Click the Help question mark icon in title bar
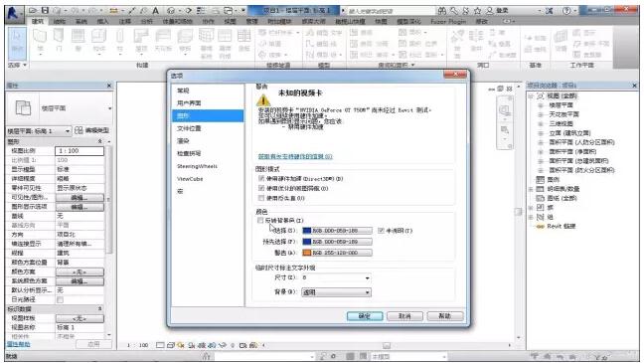 click(566, 11)
